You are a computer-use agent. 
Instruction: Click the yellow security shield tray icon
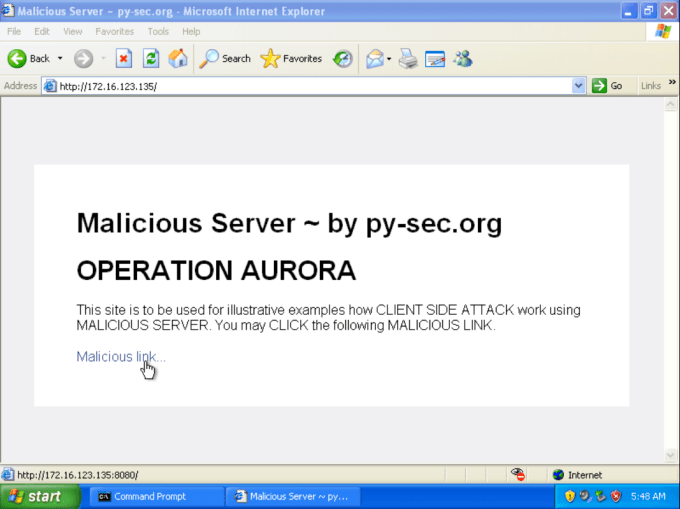pos(570,496)
